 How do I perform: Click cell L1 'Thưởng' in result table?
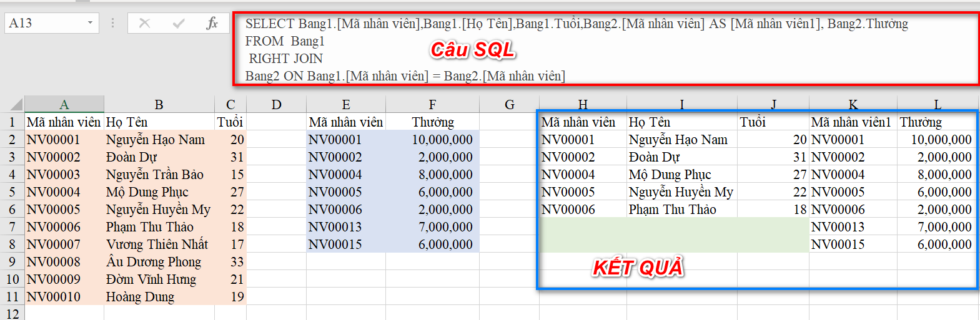pyautogui.click(x=937, y=122)
